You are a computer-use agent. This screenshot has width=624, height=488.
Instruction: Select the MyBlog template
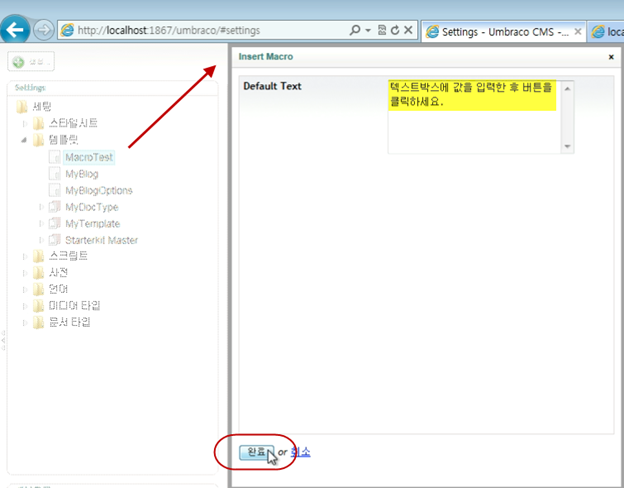(x=82, y=174)
